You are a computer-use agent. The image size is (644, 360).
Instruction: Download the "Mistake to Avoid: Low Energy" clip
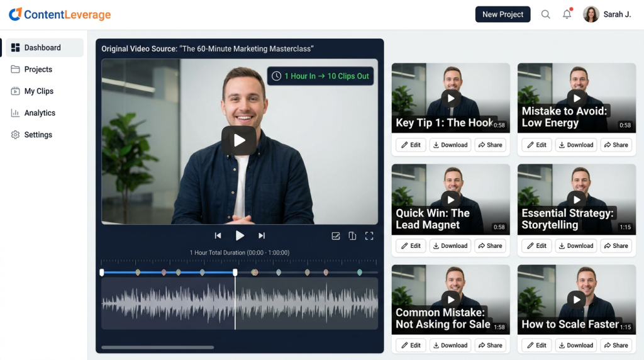(x=575, y=145)
